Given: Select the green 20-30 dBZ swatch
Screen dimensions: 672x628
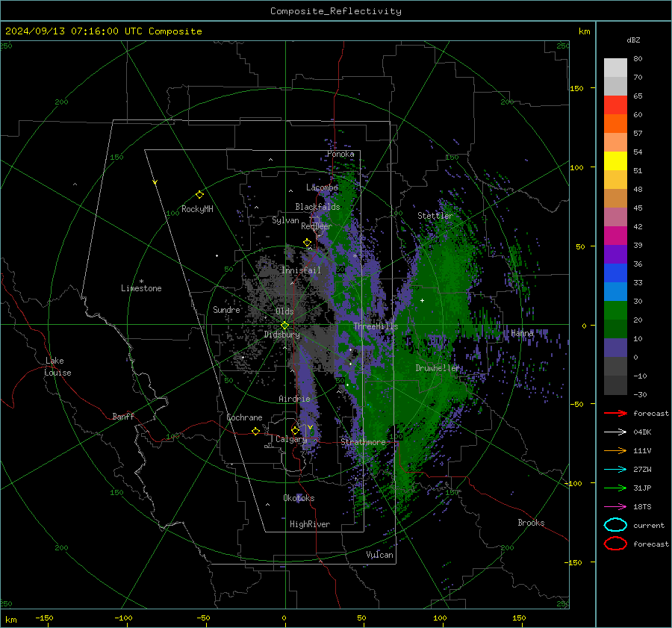Looking at the screenshot, I should [x=615, y=310].
